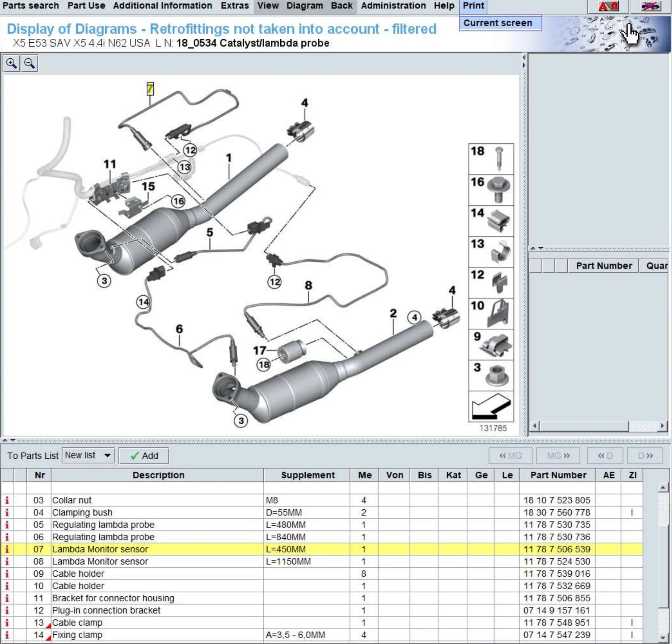Select the Lambda Monitor sensor L=1150MM row
Image resolution: width=672 pixels, height=644 pixels.
(x=322, y=561)
